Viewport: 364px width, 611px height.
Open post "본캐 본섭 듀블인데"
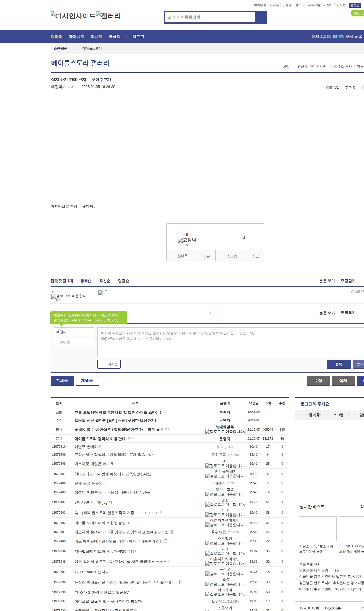coord(90,483)
